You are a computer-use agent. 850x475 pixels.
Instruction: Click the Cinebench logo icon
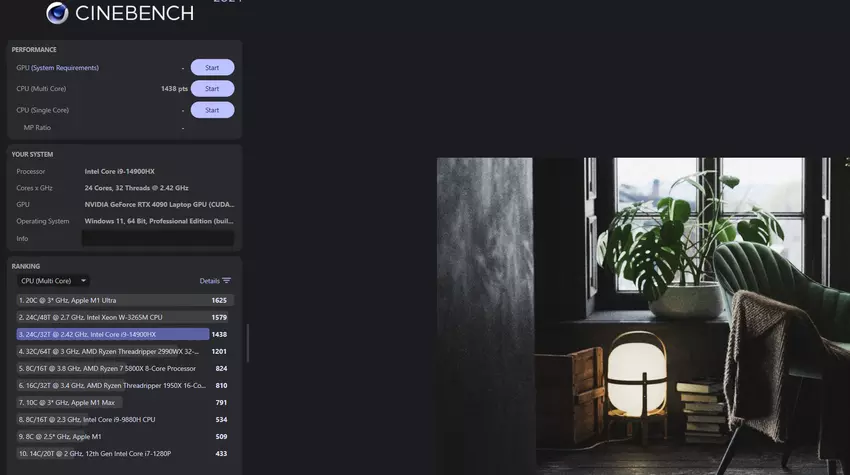57,12
